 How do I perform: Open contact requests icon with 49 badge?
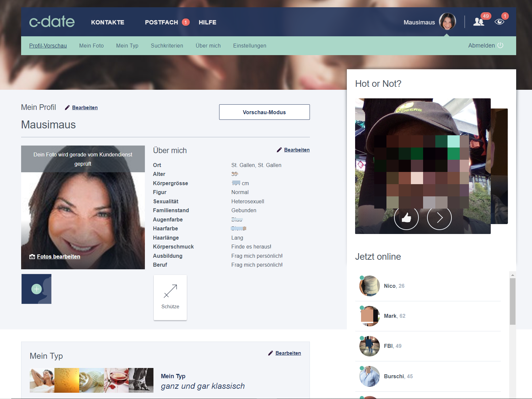[x=479, y=22]
